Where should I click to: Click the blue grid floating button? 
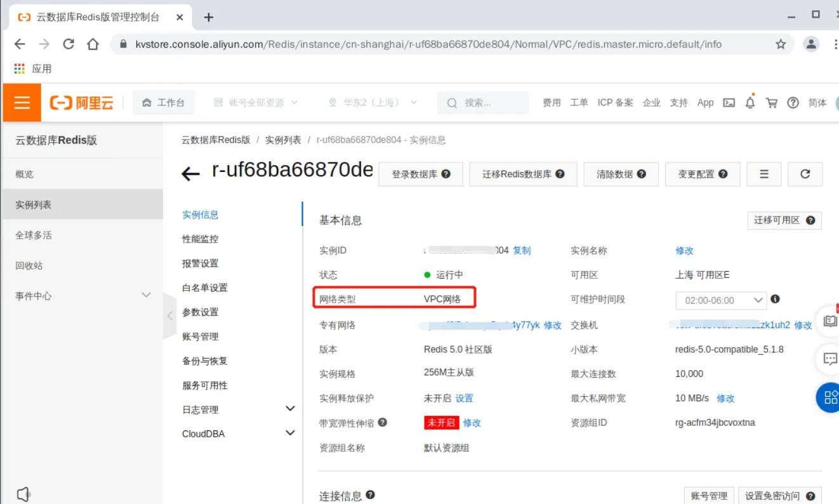[x=829, y=398]
